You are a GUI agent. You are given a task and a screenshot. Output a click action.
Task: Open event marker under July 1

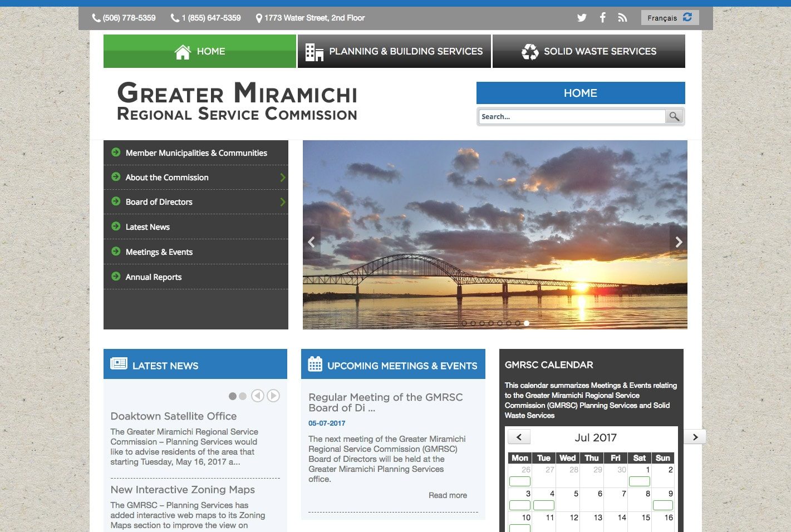point(639,481)
